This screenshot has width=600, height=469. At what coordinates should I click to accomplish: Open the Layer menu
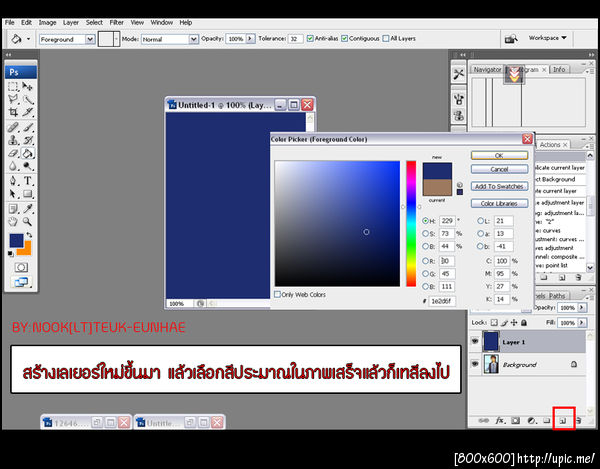click(x=71, y=23)
